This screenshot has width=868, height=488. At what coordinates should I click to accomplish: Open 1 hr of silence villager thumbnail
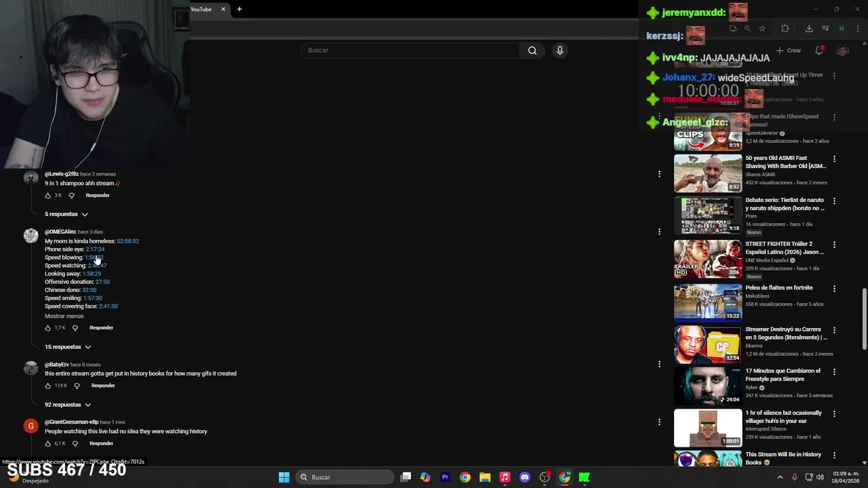click(708, 428)
